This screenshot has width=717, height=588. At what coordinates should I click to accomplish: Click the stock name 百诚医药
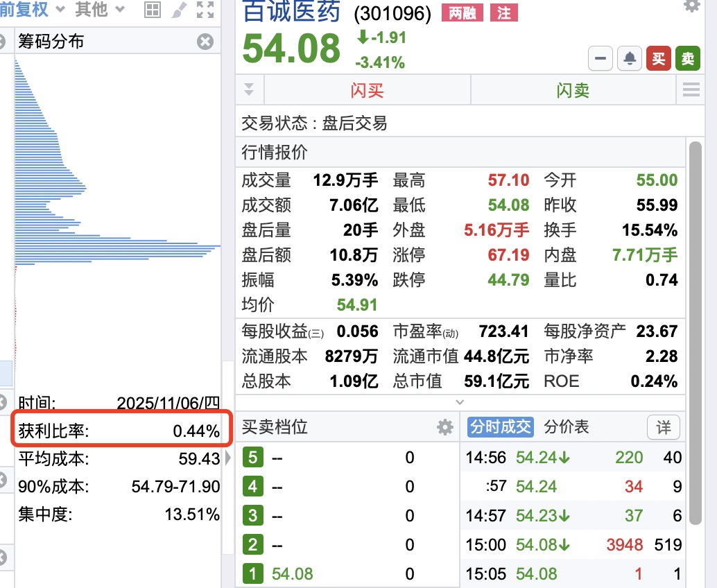(x=291, y=11)
